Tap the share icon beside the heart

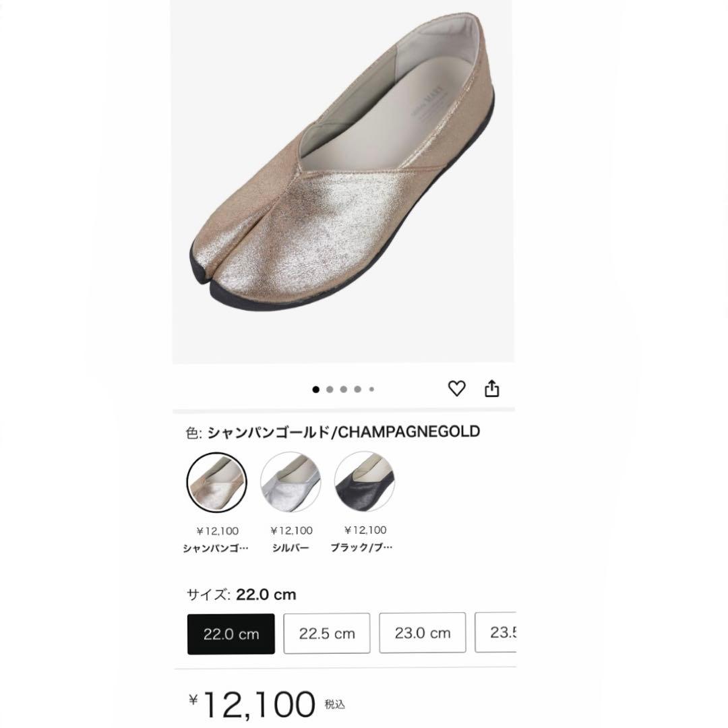coord(492,388)
